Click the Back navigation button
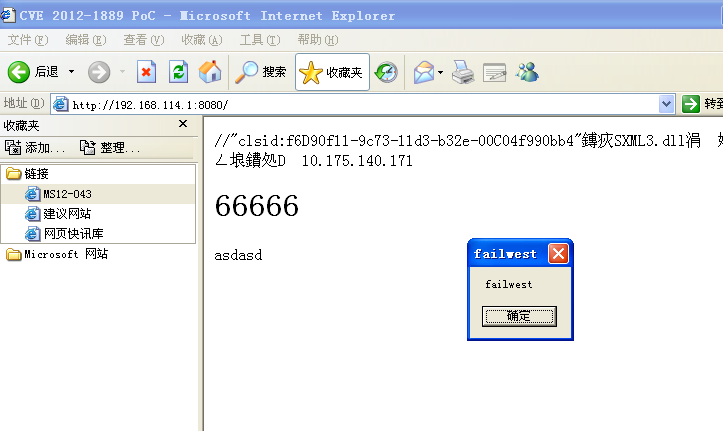The height and width of the screenshot is (431, 723). [x=33, y=72]
